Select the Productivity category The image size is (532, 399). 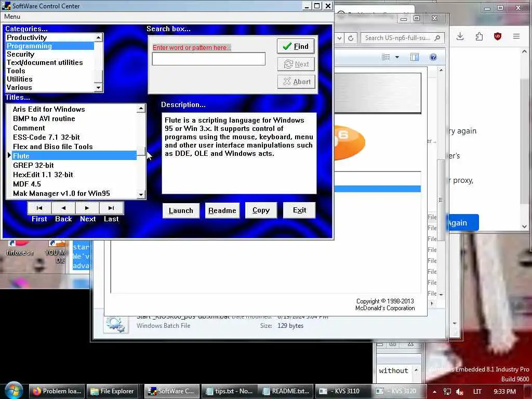click(x=49, y=37)
